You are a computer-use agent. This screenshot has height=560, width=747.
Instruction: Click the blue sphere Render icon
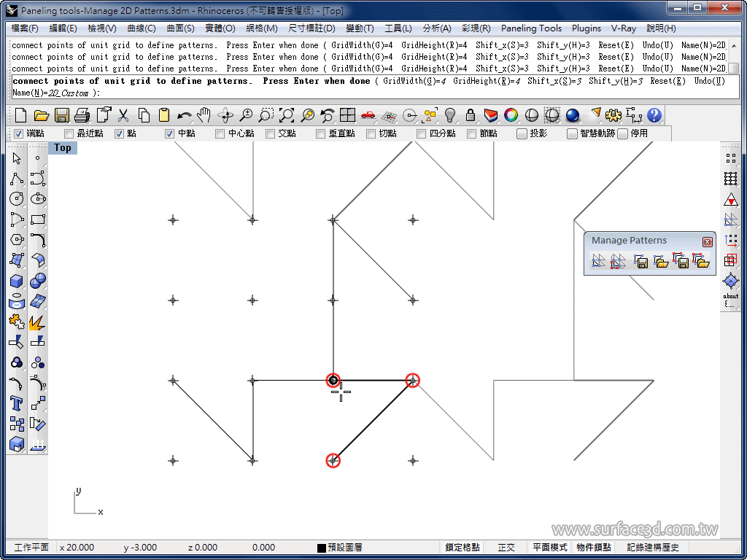tap(573, 115)
